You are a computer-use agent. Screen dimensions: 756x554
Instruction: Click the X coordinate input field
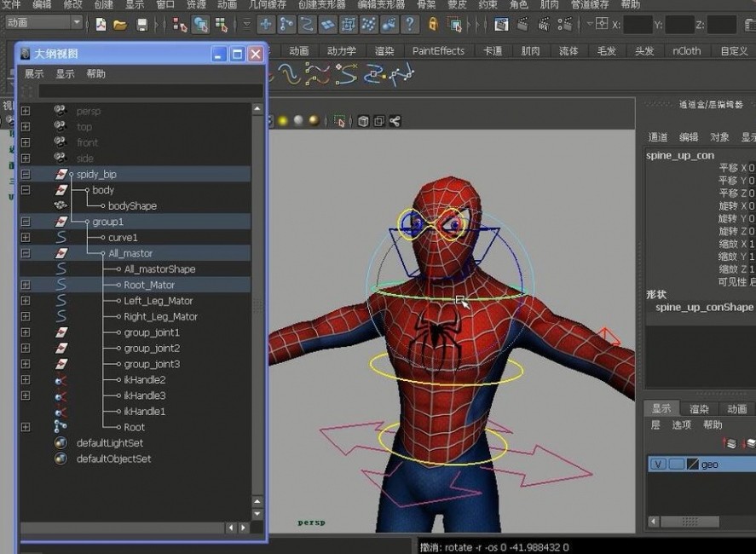click(x=638, y=24)
